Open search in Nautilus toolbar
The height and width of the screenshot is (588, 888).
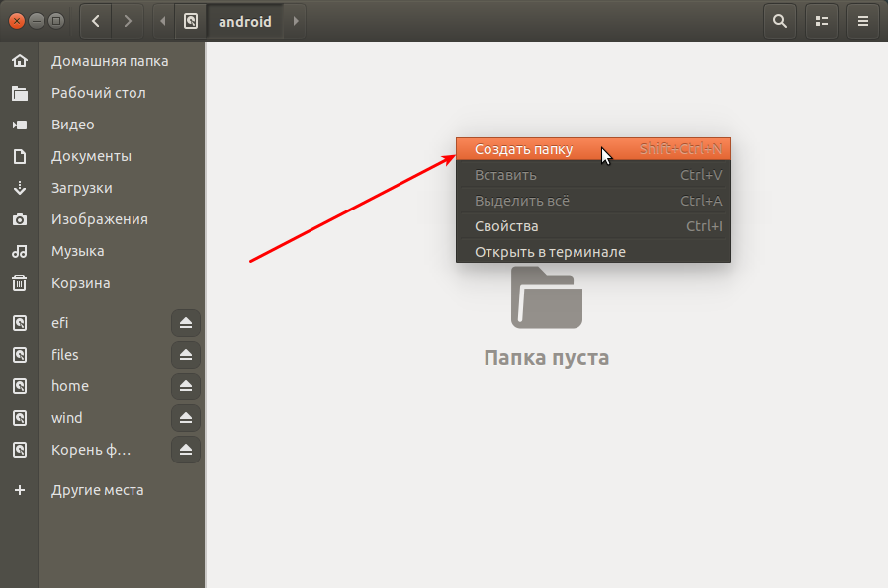click(779, 21)
